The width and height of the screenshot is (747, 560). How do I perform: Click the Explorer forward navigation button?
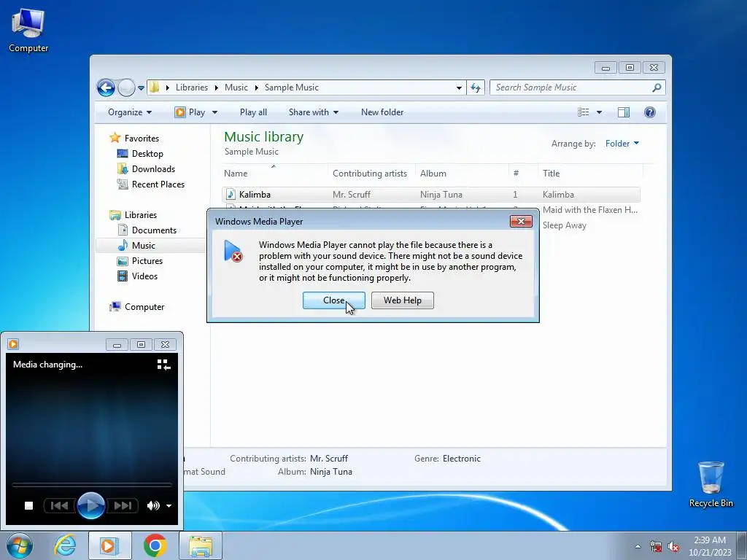pyautogui.click(x=126, y=87)
